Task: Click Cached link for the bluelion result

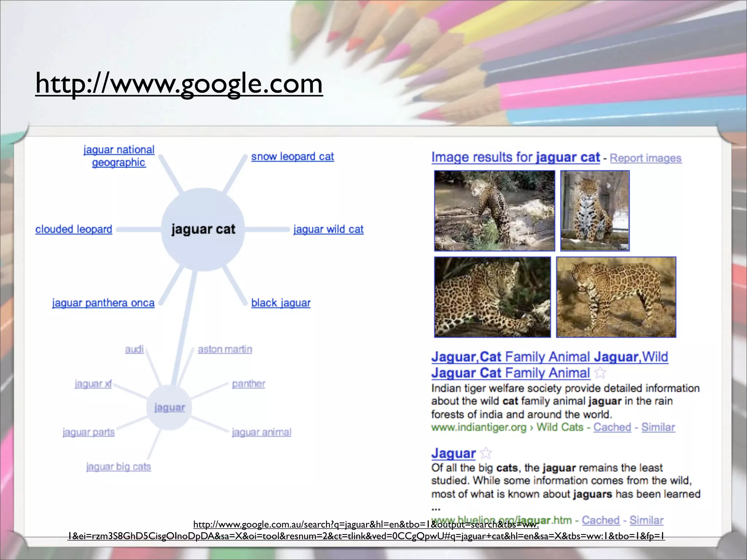Action: point(601,520)
